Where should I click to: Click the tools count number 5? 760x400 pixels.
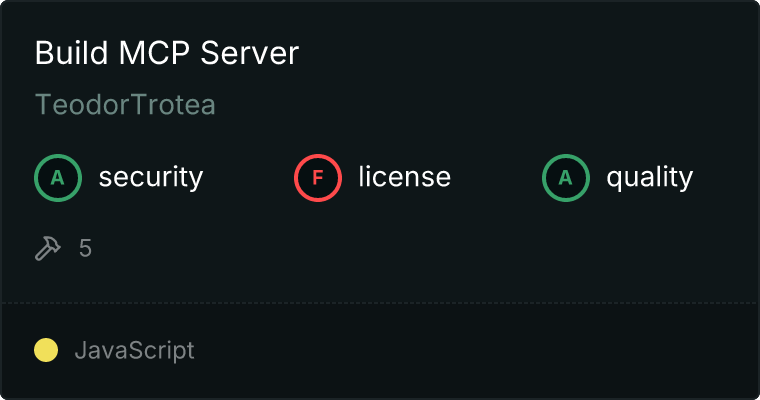point(85,248)
